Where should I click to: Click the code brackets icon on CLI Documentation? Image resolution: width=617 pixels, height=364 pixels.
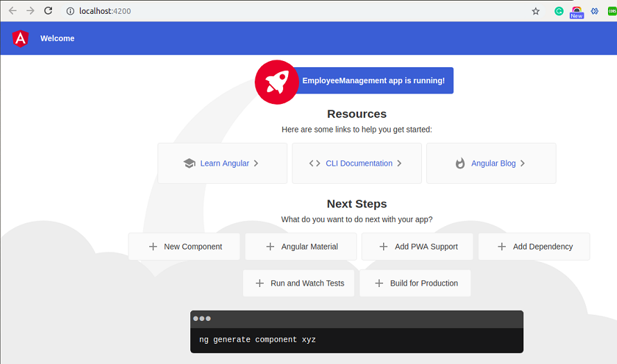point(314,163)
